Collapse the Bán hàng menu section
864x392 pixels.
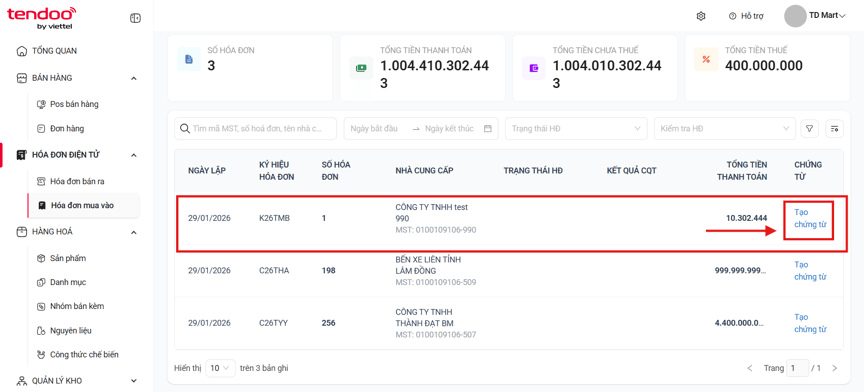click(x=133, y=78)
